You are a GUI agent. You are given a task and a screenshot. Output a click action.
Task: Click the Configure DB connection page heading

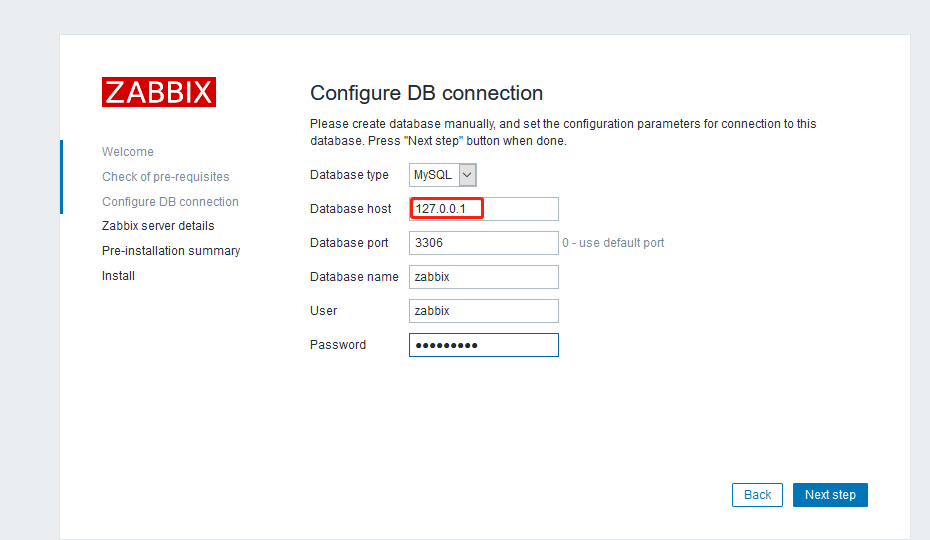(426, 93)
